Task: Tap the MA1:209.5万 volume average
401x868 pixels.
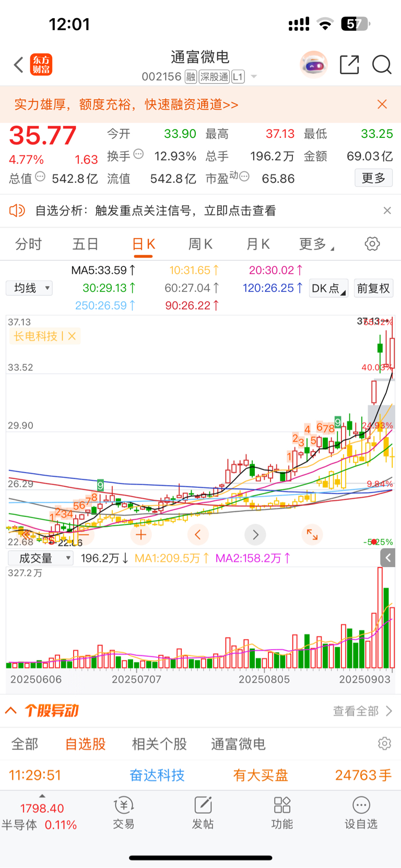Action: (x=172, y=558)
